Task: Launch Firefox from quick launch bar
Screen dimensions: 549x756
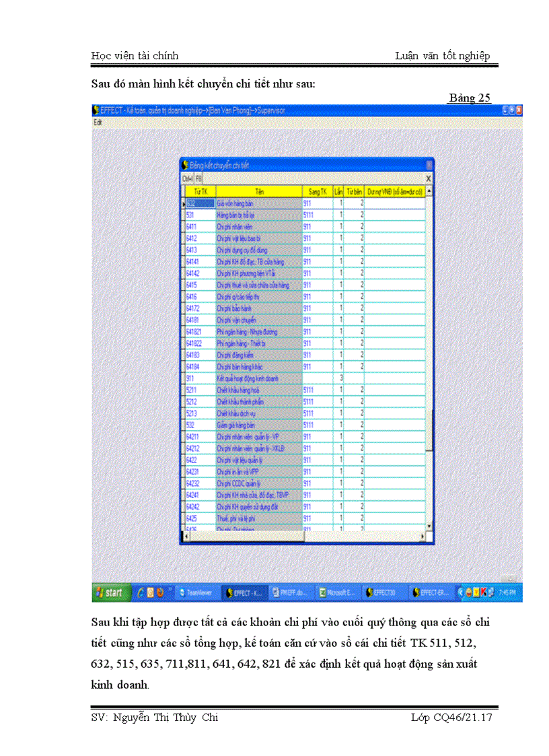Action: coord(160,593)
